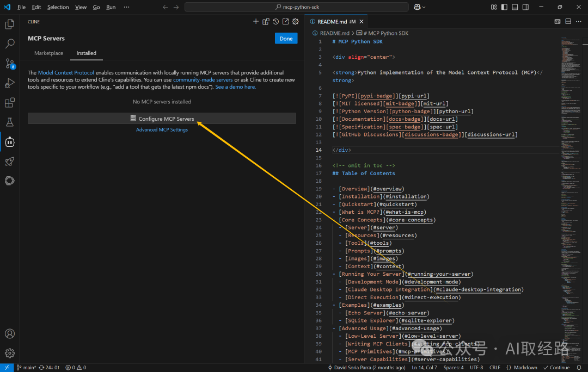Click the plus icon for new Cline task
Image resolution: width=588 pixels, height=372 pixels.
point(256,22)
